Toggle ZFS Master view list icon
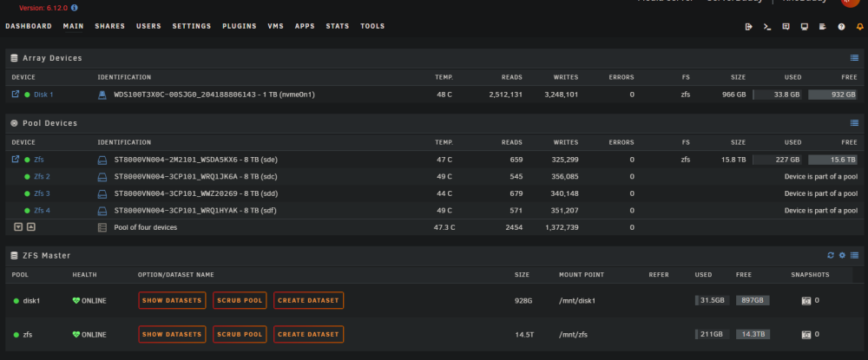The height and width of the screenshot is (360, 868). click(854, 256)
